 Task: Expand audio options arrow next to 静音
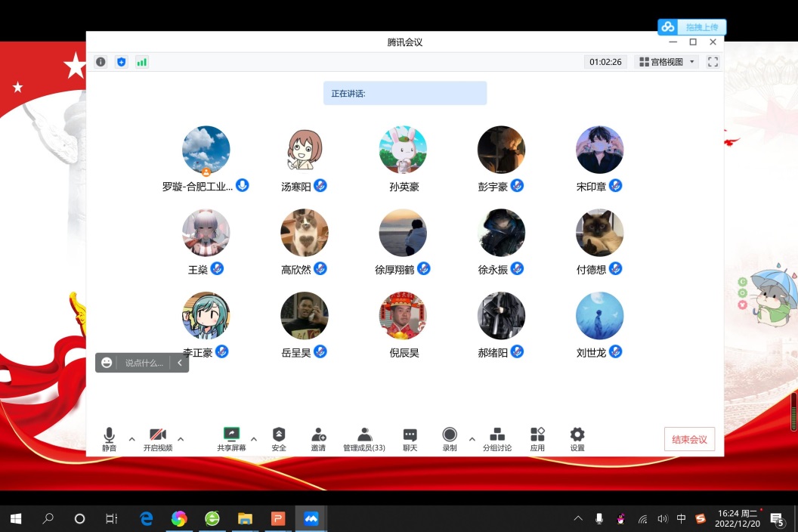click(x=132, y=438)
